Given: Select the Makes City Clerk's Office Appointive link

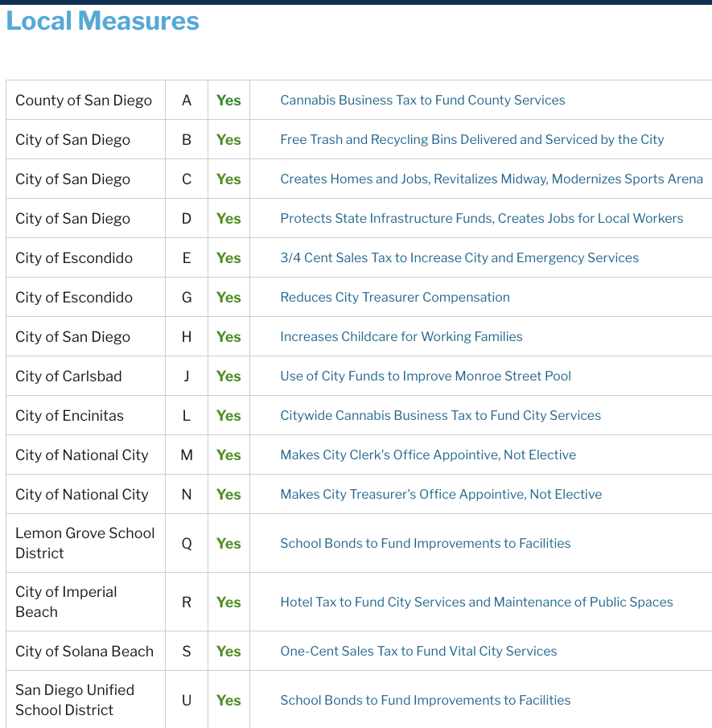Looking at the screenshot, I should (427, 455).
